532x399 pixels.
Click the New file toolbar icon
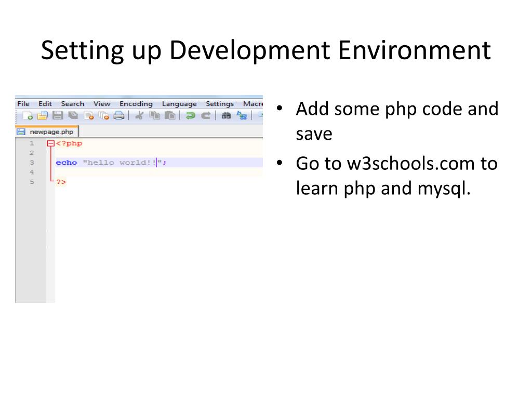(x=28, y=116)
